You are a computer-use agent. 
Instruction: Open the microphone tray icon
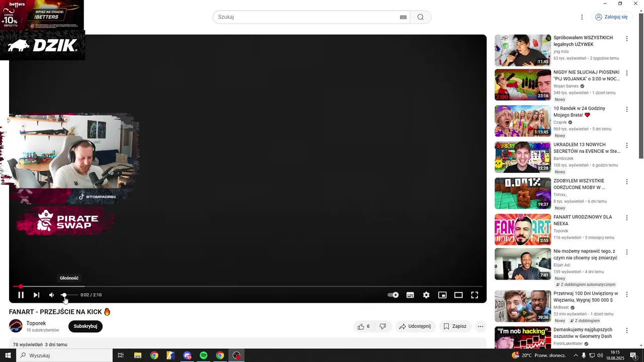point(584,355)
